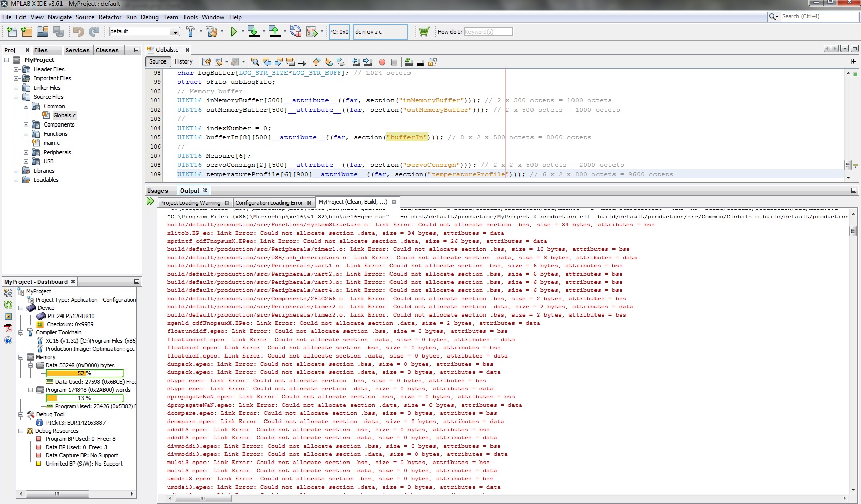The image size is (861, 504).
Task: Click the Clean and Build icon
Action: [x=211, y=32]
